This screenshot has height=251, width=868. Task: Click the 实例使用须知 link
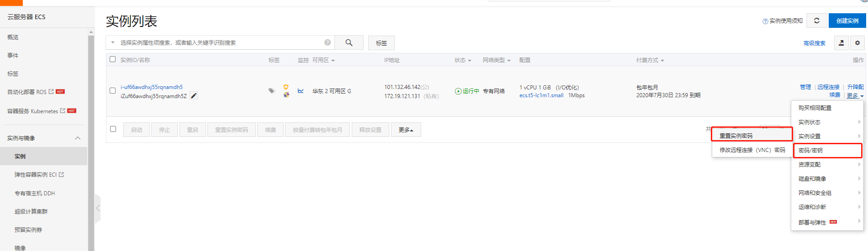pyautogui.click(x=786, y=21)
